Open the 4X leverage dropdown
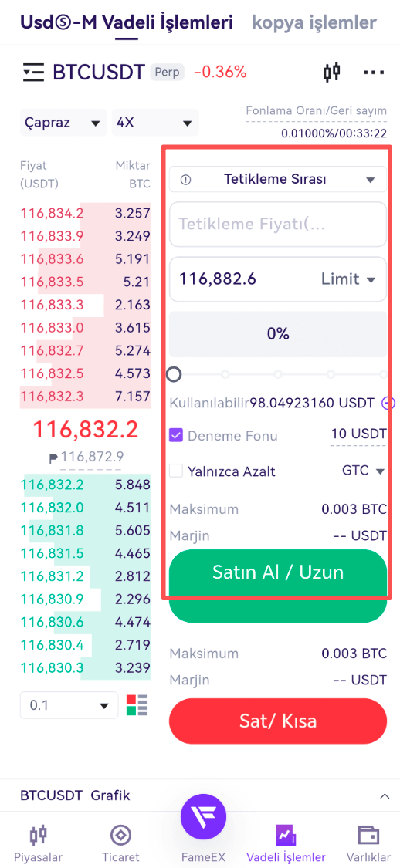The height and width of the screenshot is (868, 400). point(155,123)
